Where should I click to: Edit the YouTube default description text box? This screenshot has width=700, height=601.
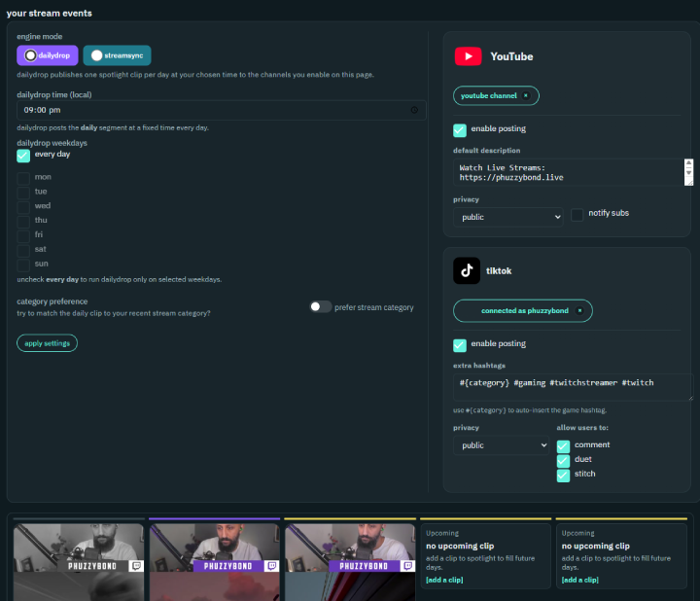click(x=574, y=172)
